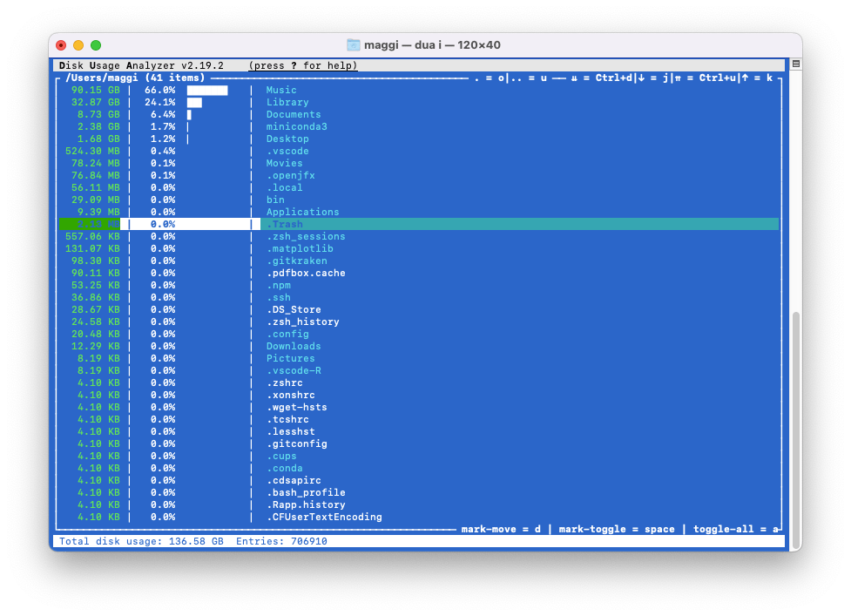Click the terminal vertical scrollbar thumb
Image resolution: width=851 pixels, height=616 pixels.
[x=795, y=427]
